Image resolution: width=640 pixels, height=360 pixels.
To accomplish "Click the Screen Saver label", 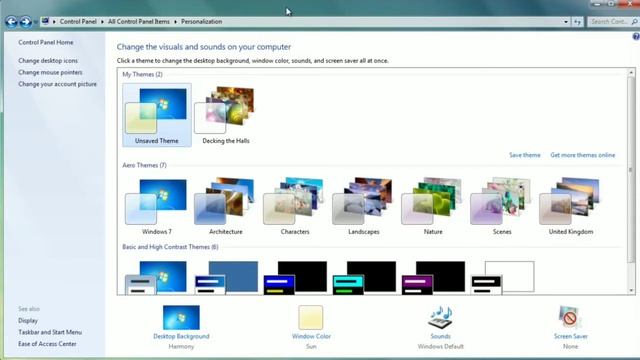I will tap(571, 336).
